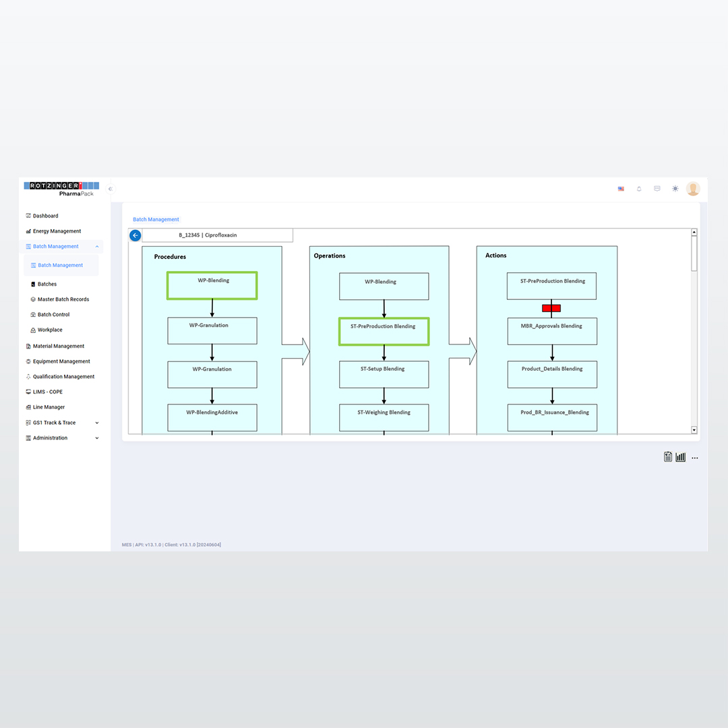The image size is (728, 728).
Task: Open the user avatar profile menu
Action: [693, 189]
